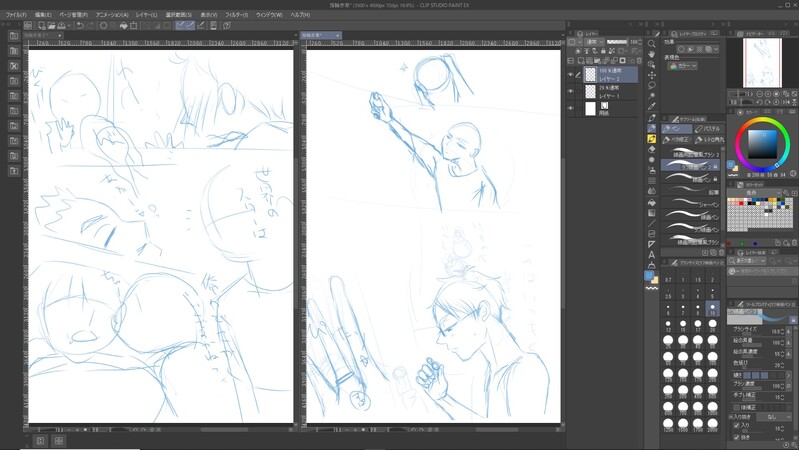The height and width of the screenshot is (450, 799).
Task: Select the Hand move tool
Action: [x=651, y=54]
